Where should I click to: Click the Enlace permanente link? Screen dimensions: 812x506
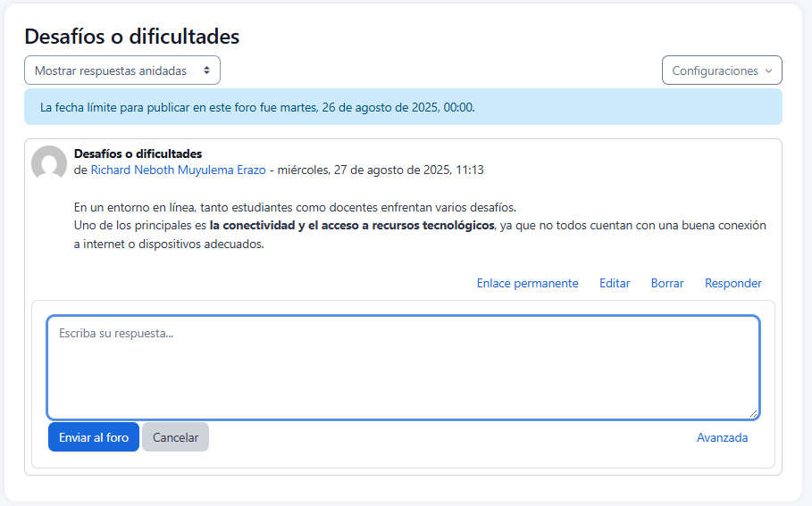click(x=527, y=283)
